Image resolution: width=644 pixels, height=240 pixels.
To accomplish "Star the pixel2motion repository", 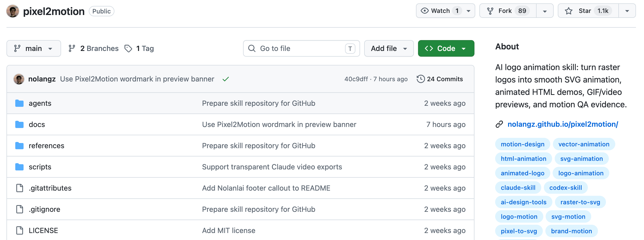I will pyautogui.click(x=588, y=11).
